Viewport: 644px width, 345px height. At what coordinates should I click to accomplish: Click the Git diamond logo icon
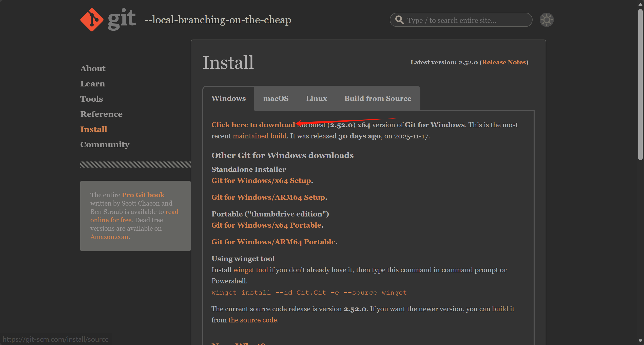[x=92, y=20]
